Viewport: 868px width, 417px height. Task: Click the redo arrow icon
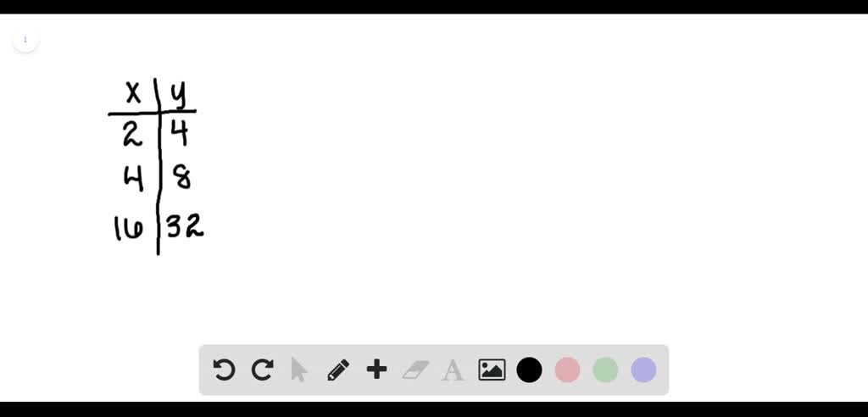pos(262,370)
